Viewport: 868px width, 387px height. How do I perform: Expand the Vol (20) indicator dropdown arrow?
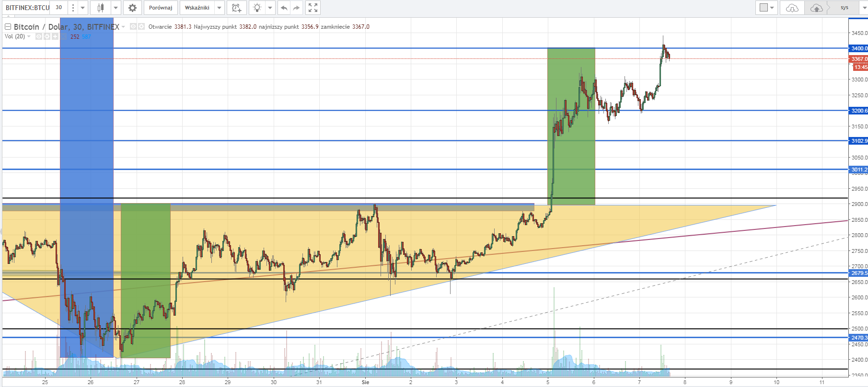[29, 36]
